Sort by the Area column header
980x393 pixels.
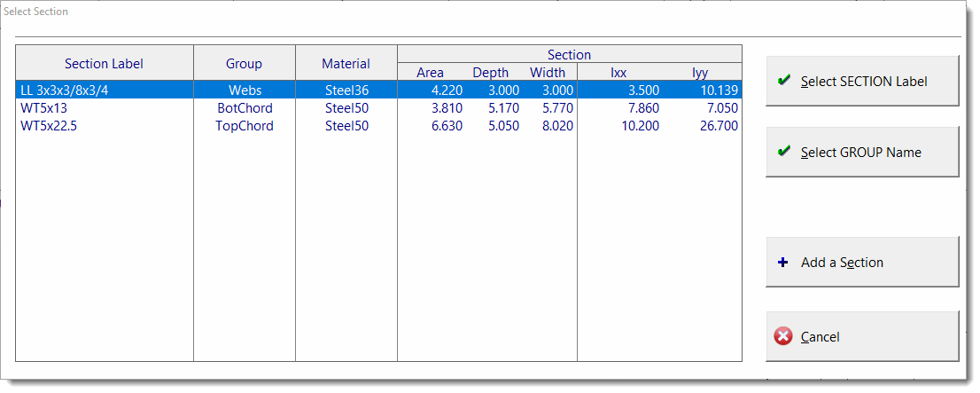click(430, 73)
